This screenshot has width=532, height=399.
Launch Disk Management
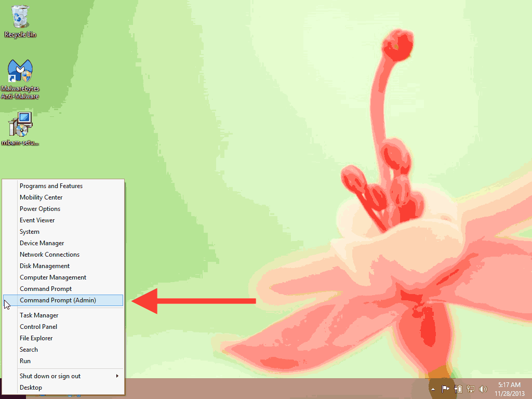[63, 266]
